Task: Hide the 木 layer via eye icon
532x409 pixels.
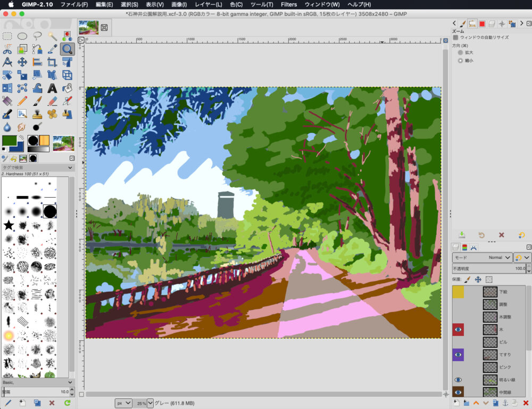Action: [x=458, y=330]
